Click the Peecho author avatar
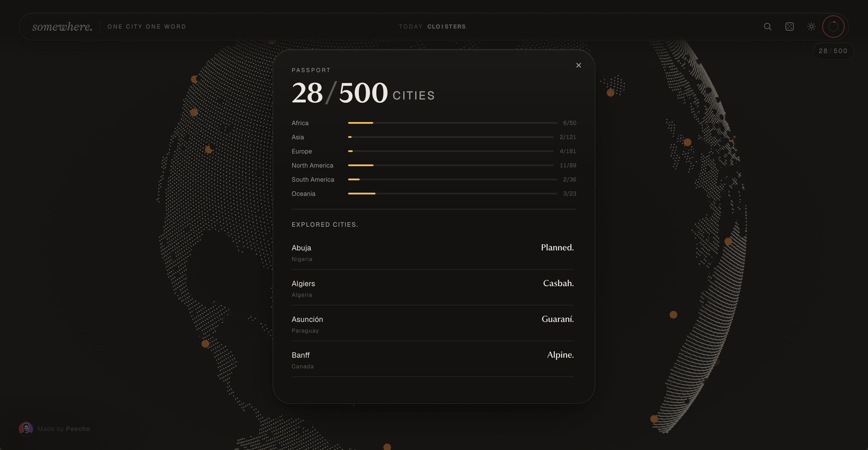The width and height of the screenshot is (868, 450). point(26,429)
